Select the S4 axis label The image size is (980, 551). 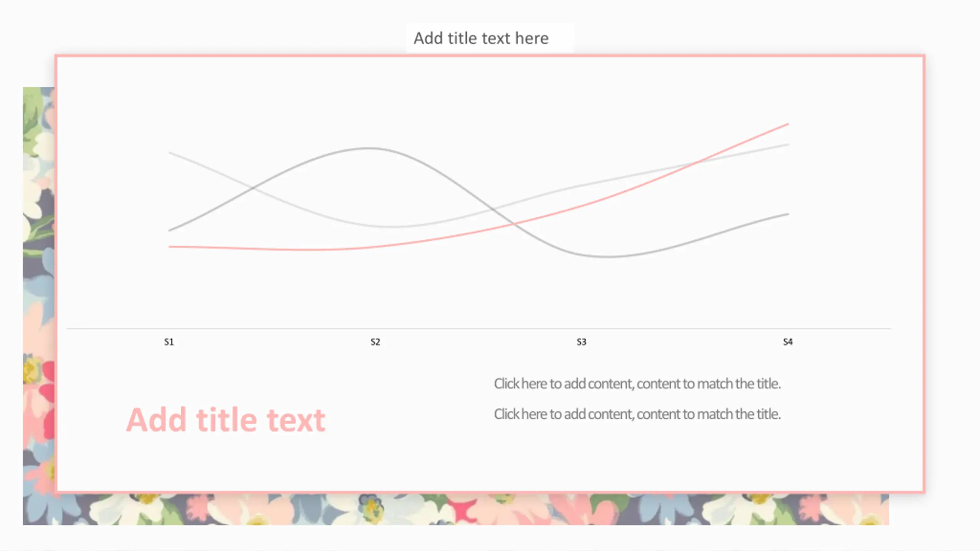pos(788,342)
